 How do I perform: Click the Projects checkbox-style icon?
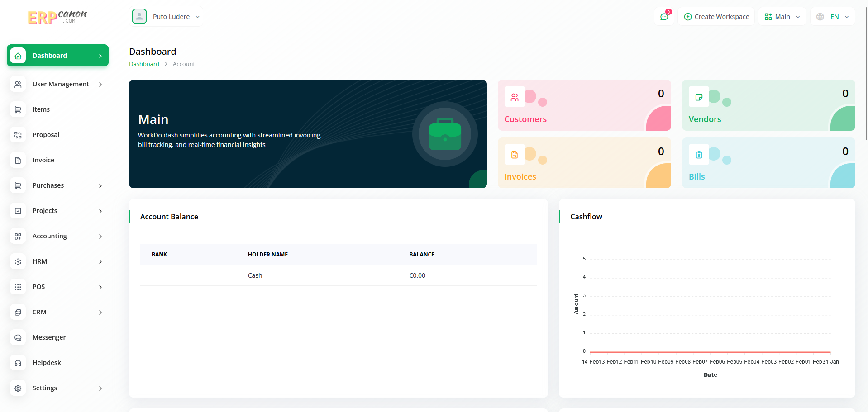(x=18, y=211)
